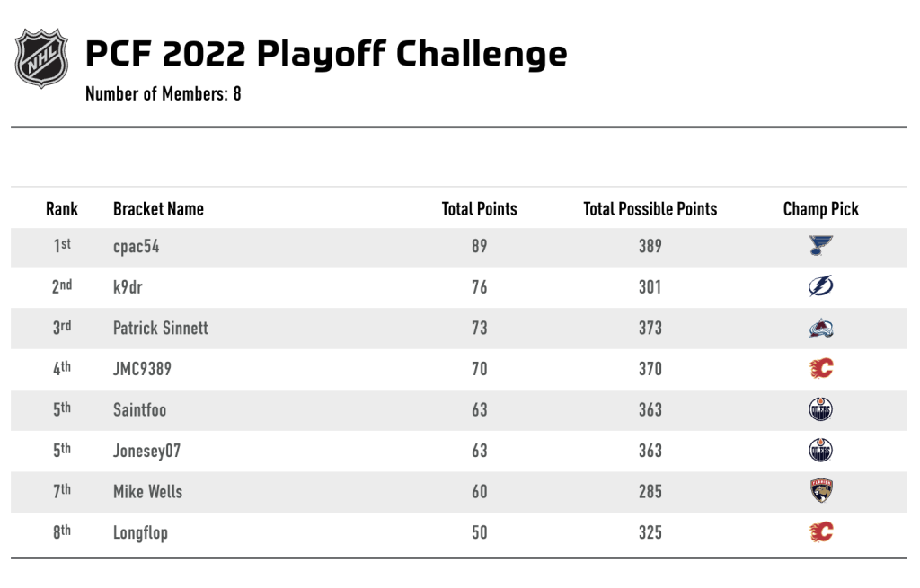This screenshot has width=920, height=588.
Task: Click the Edmonton Oilers logo for Jonesey07
Action: click(x=820, y=451)
